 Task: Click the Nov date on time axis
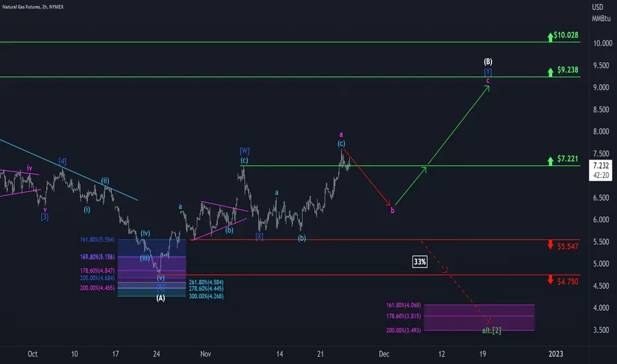(x=205, y=354)
